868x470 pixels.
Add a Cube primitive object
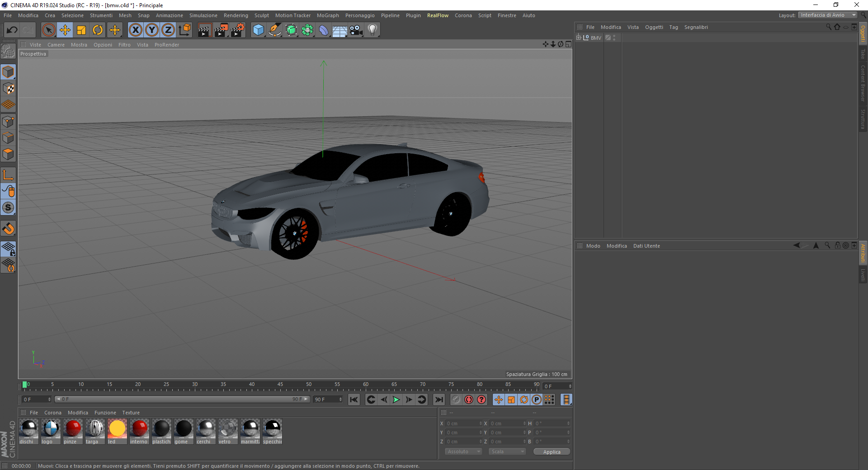click(258, 30)
